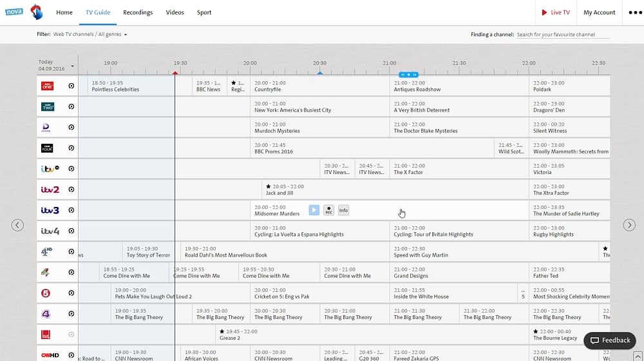Open the Feedback button
The width and height of the screenshot is (644, 361).
click(610, 340)
